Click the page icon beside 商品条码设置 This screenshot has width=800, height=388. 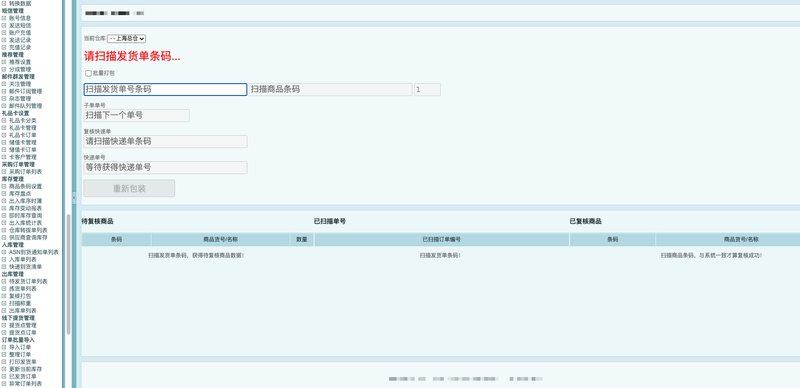click(x=4, y=186)
